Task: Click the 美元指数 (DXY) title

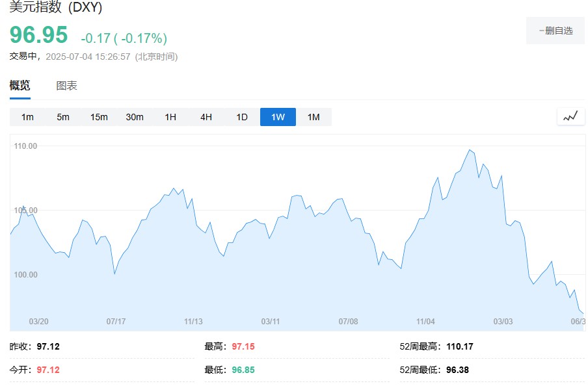Action: tap(56, 8)
